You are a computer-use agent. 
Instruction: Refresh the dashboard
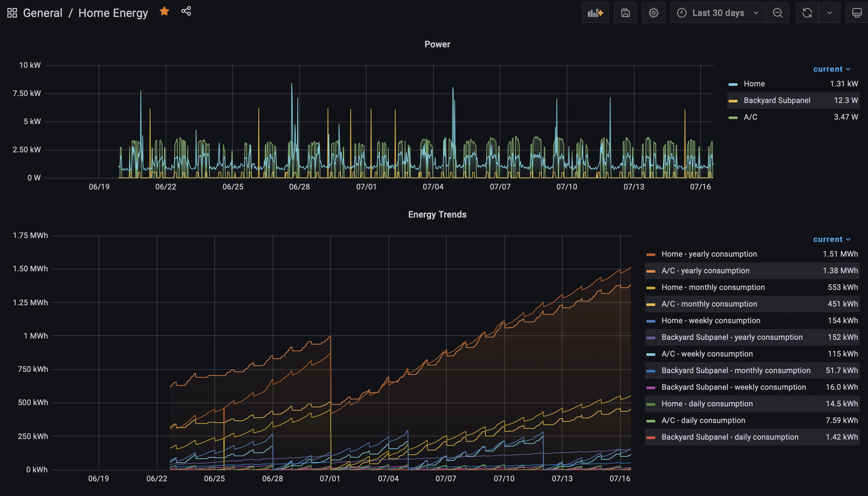coord(807,13)
